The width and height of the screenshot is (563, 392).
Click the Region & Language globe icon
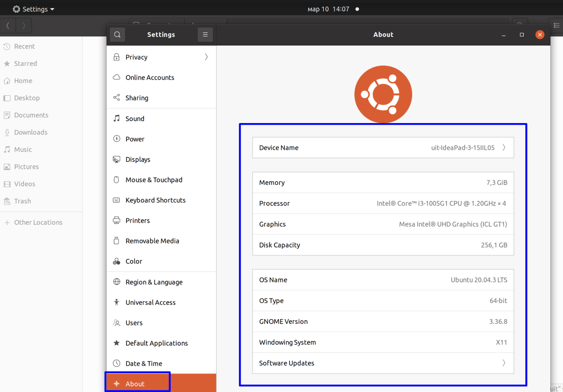(x=116, y=282)
